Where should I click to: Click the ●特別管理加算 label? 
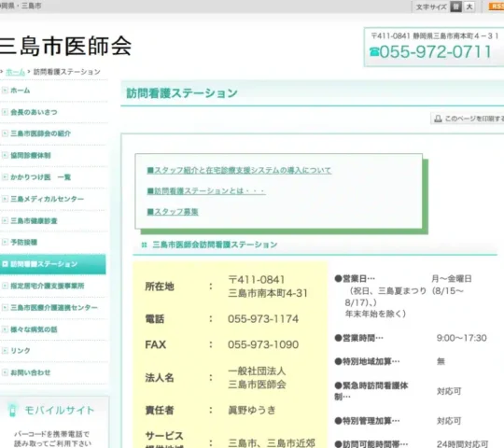tap(367, 421)
